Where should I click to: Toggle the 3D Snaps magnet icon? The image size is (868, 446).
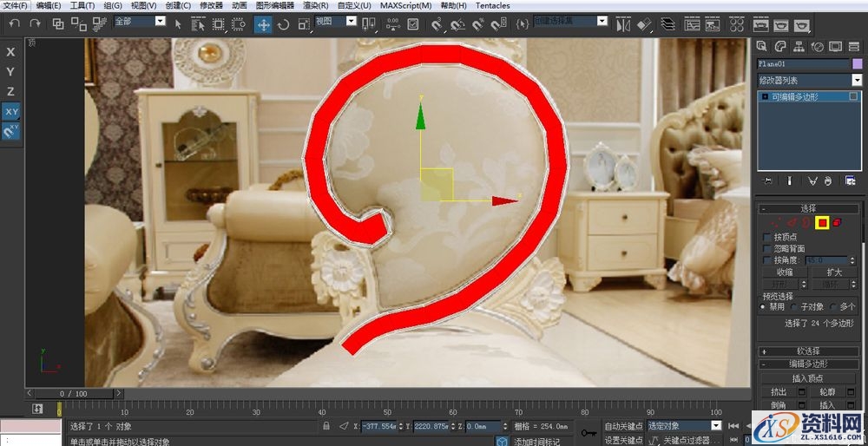(437, 24)
